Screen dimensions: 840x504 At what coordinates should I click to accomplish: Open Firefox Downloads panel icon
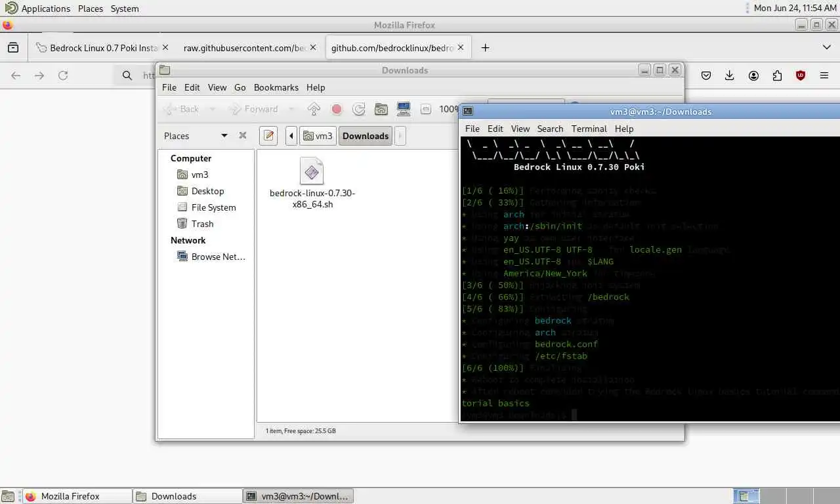[x=729, y=75]
